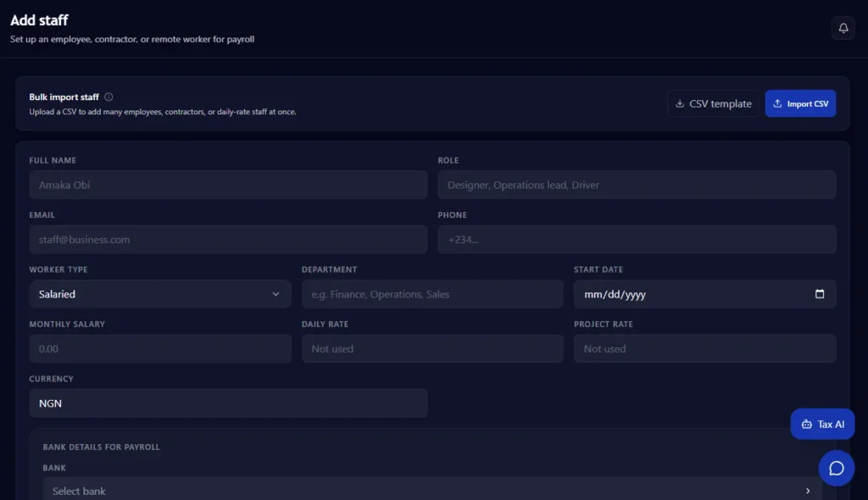The image size is (868, 500).
Task: Click the info icon beside Bulk import staff
Action: [x=108, y=97]
